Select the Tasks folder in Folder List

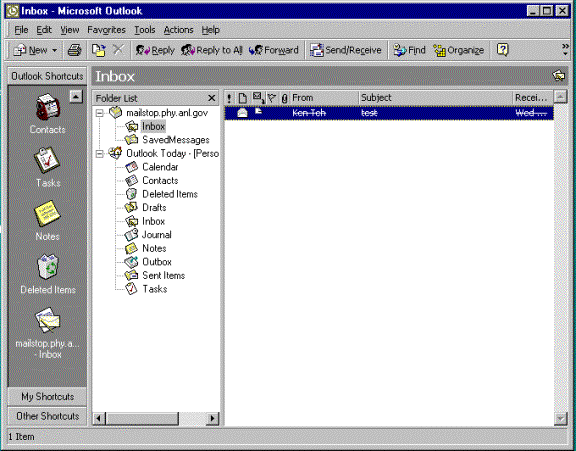tap(154, 289)
